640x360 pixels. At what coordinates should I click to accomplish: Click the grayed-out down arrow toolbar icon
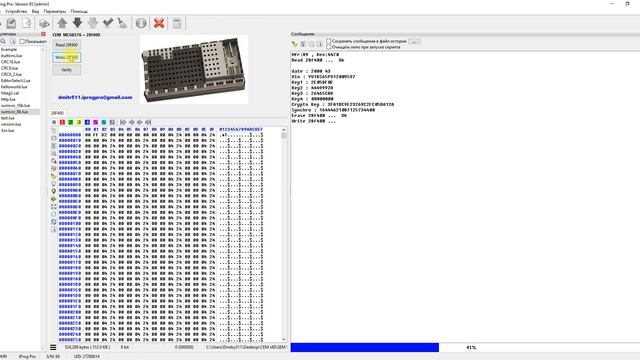point(93,23)
